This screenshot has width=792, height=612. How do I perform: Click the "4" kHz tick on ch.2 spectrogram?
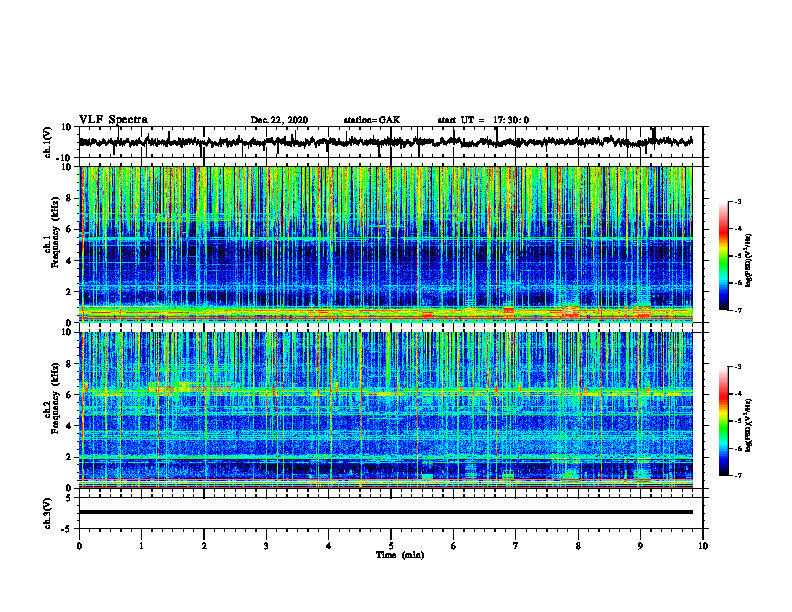coord(69,426)
